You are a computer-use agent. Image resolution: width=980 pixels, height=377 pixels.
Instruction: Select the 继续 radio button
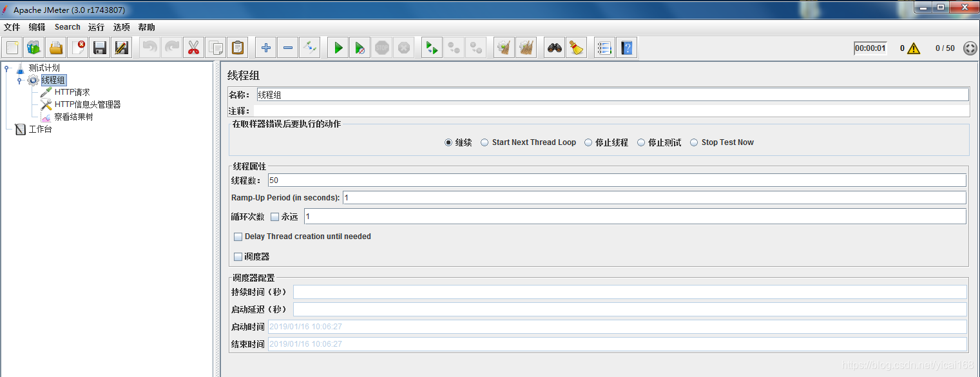[x=448, y=142]
